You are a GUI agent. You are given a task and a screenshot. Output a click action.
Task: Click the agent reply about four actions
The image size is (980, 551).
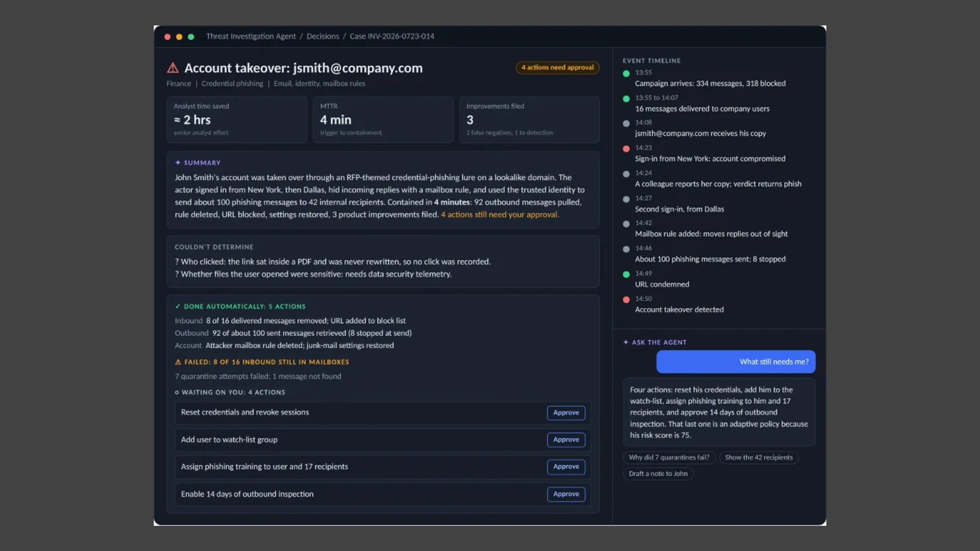[719, 412]
